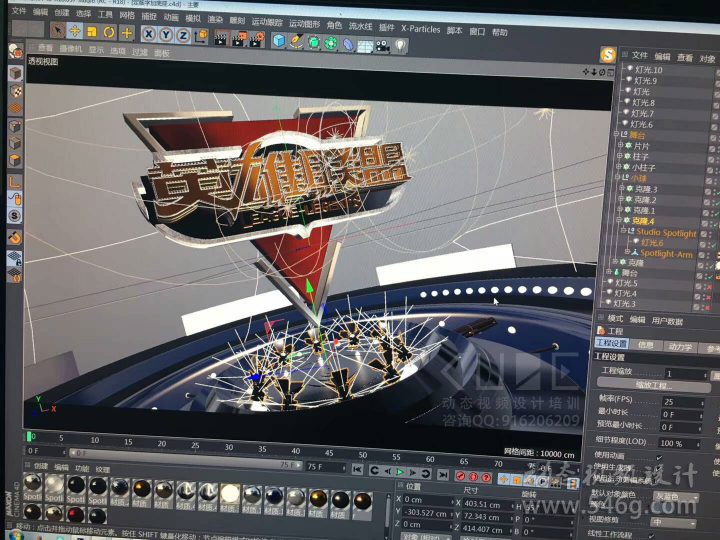Toggle the X axis lock button
The height and width of the screenshot is (540, 720).
coord(149,34)
